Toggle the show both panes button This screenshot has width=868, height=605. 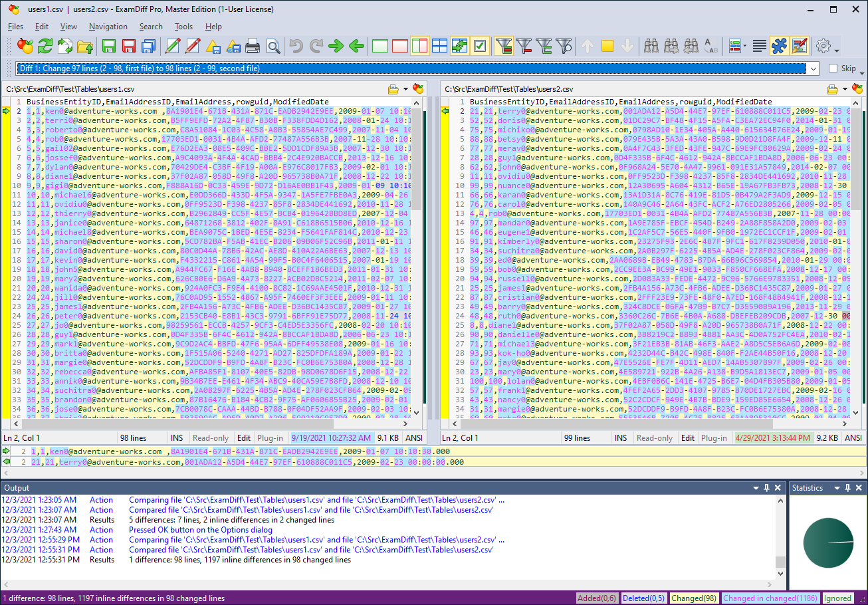(420, 46)
